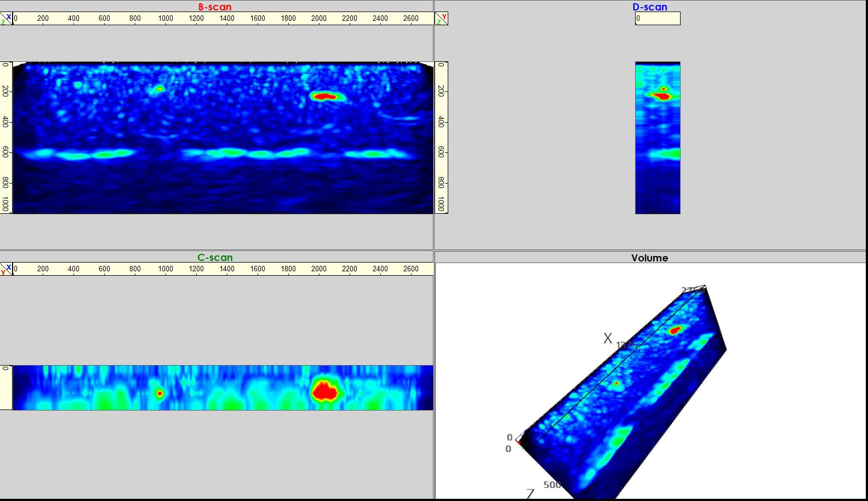Click the small red spot in C-scan
The height and width of the screenshot is (501, 868).
(159, 393)
